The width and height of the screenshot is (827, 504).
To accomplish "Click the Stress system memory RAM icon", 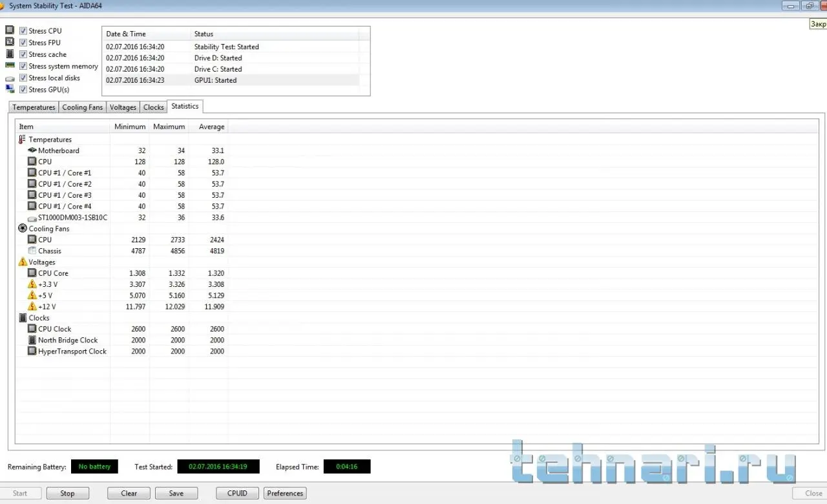I will pos(10,65).
